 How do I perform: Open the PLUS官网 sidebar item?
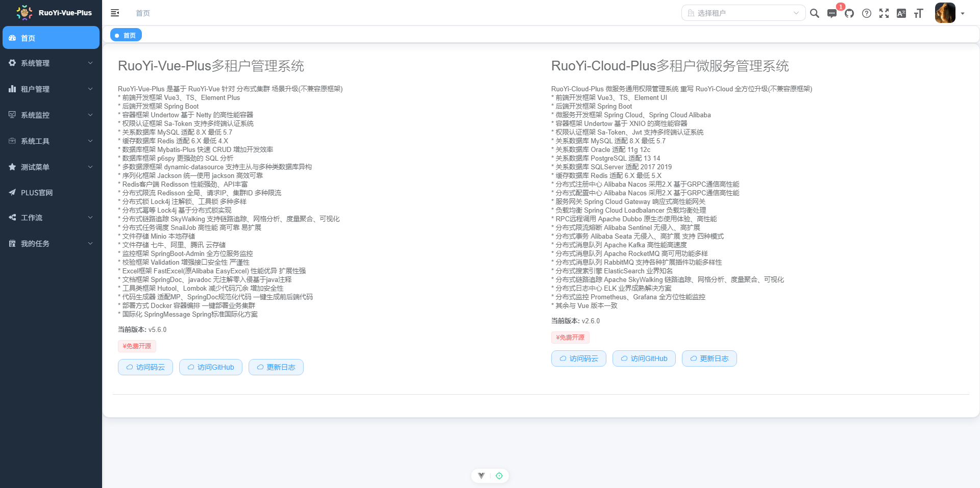(51, 193)
